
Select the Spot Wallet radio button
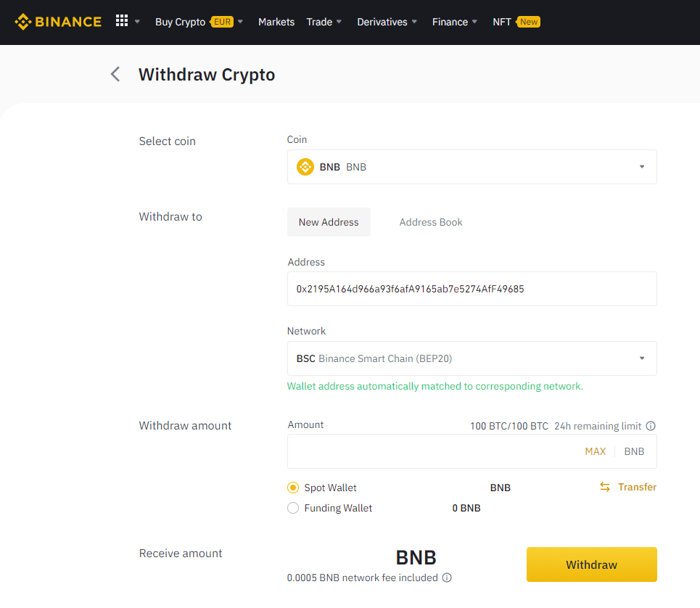tap(293, 488)
